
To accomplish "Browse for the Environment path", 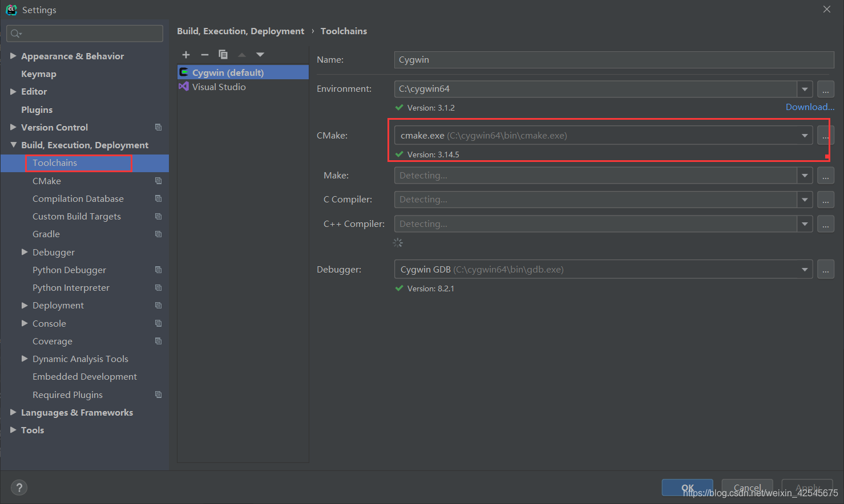I will pos(825,88).
